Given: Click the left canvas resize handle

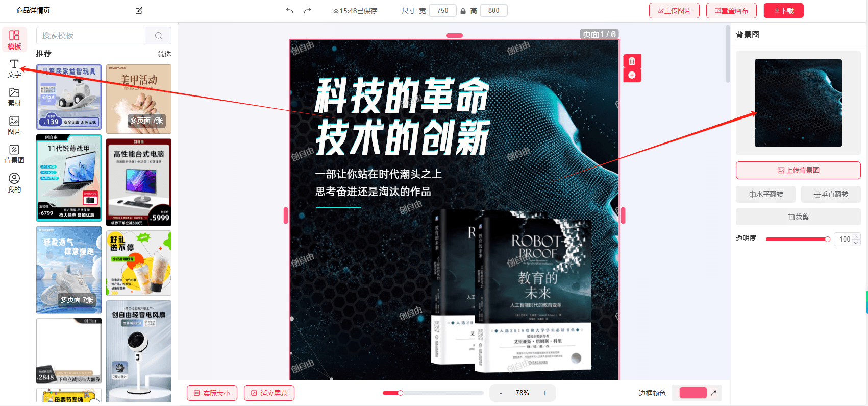Looking at the screenshot, I should click(286, 215).
